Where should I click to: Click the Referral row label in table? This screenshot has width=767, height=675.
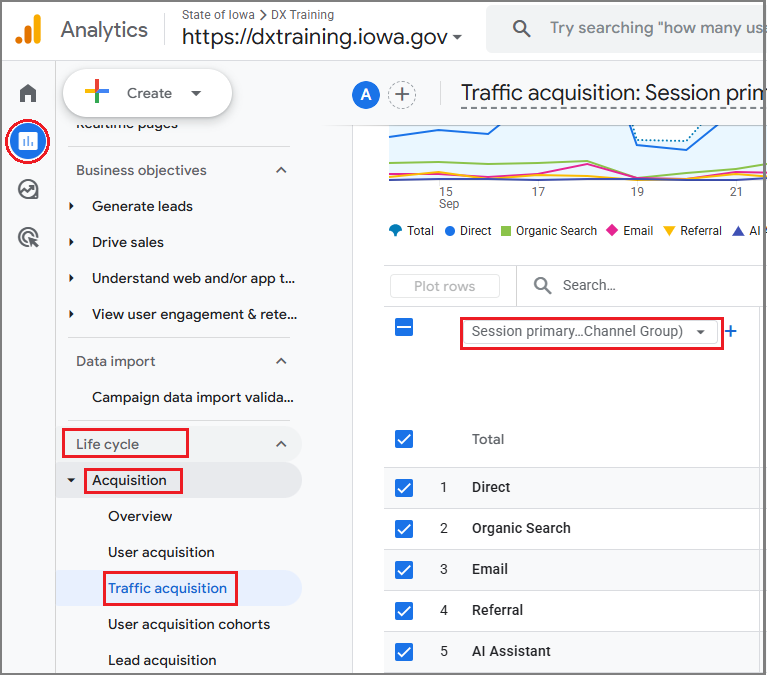(497, 610)
